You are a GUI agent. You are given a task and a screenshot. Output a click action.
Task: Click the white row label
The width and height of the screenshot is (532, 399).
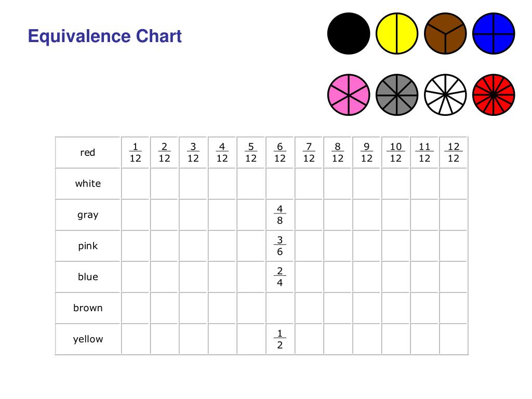pyautogui.click(x=88, y=183)
